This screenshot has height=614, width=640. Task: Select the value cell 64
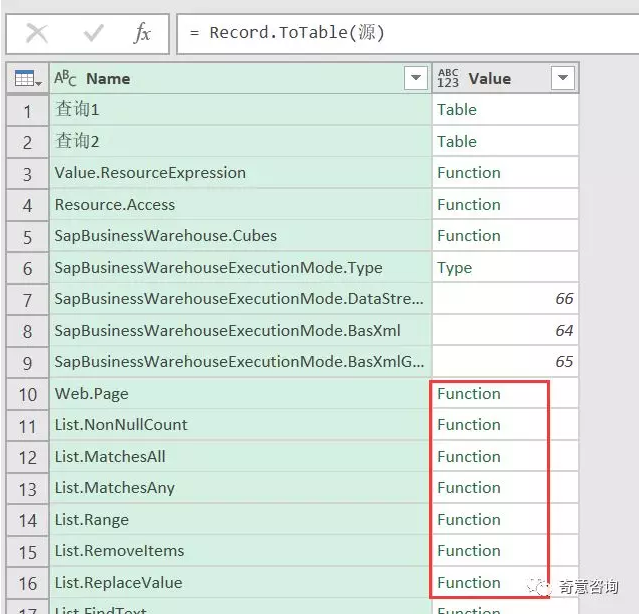[505, 331]
